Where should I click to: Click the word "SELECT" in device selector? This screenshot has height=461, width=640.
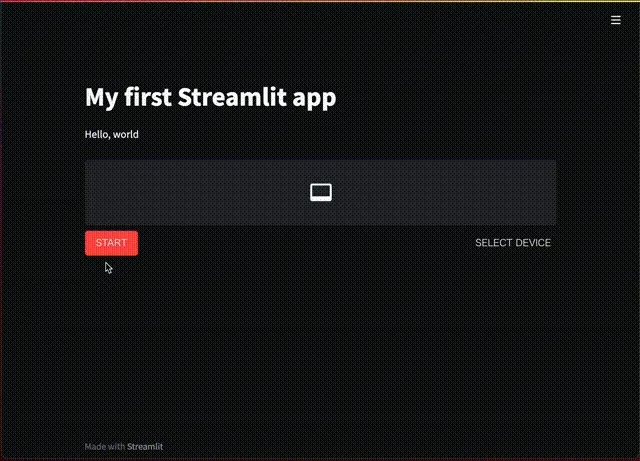click(493, 243)
